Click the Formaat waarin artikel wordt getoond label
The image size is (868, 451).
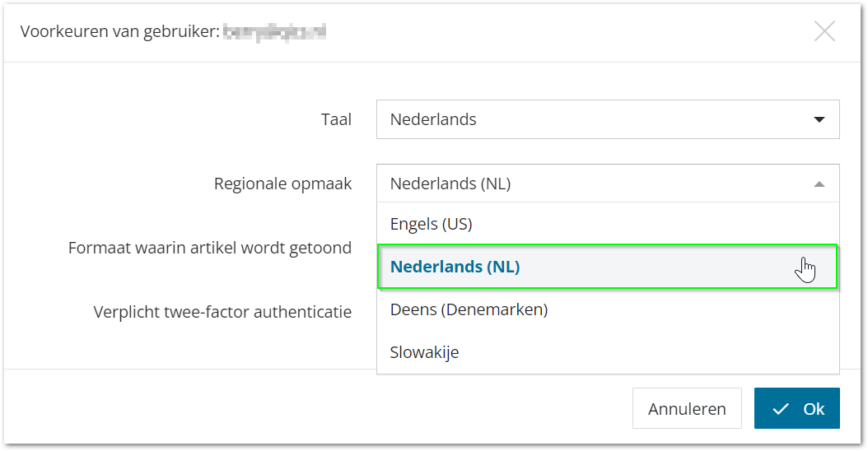click(210, 248)
